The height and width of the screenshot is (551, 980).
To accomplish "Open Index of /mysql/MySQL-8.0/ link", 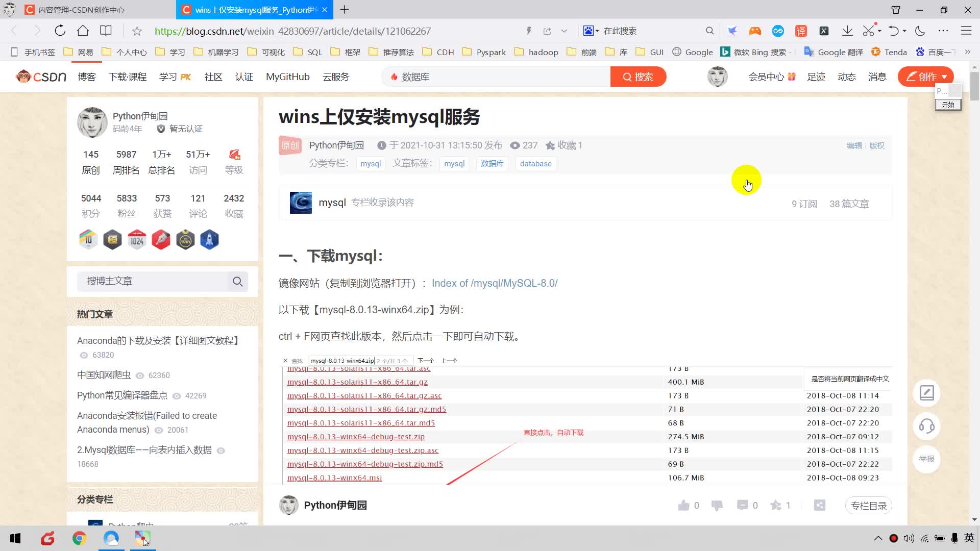I will (x=495, y=283).
